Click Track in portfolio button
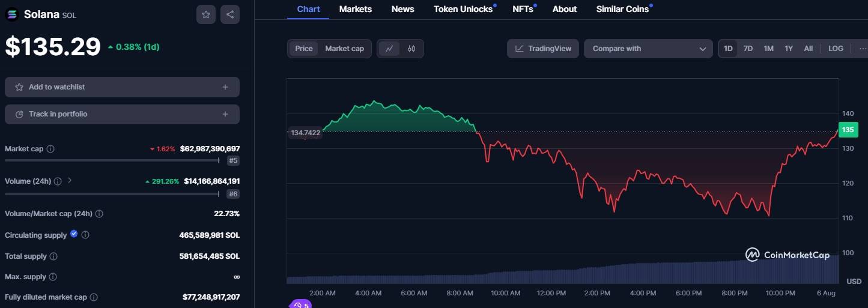Viewport: 868px width, 308px height. [x=122, y=114]
